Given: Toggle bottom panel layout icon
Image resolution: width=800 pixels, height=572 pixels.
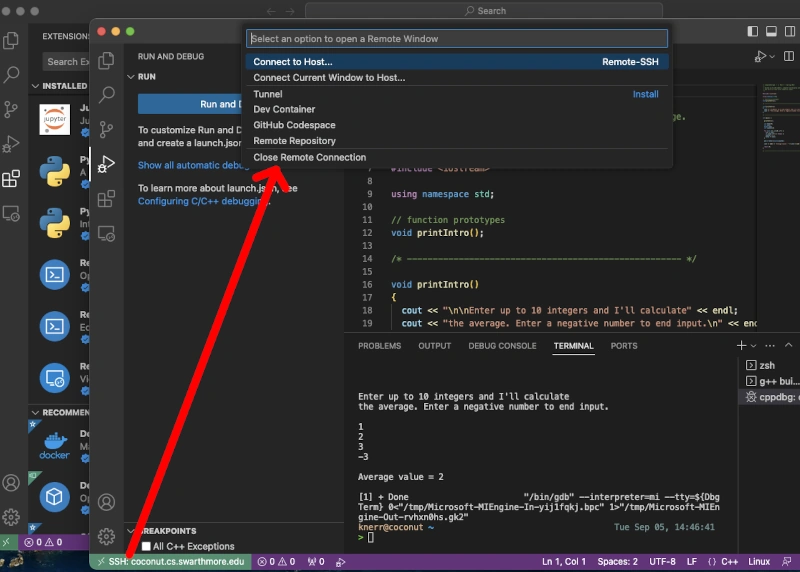Looking at the screenshot, I should click(x=771, y=31).
